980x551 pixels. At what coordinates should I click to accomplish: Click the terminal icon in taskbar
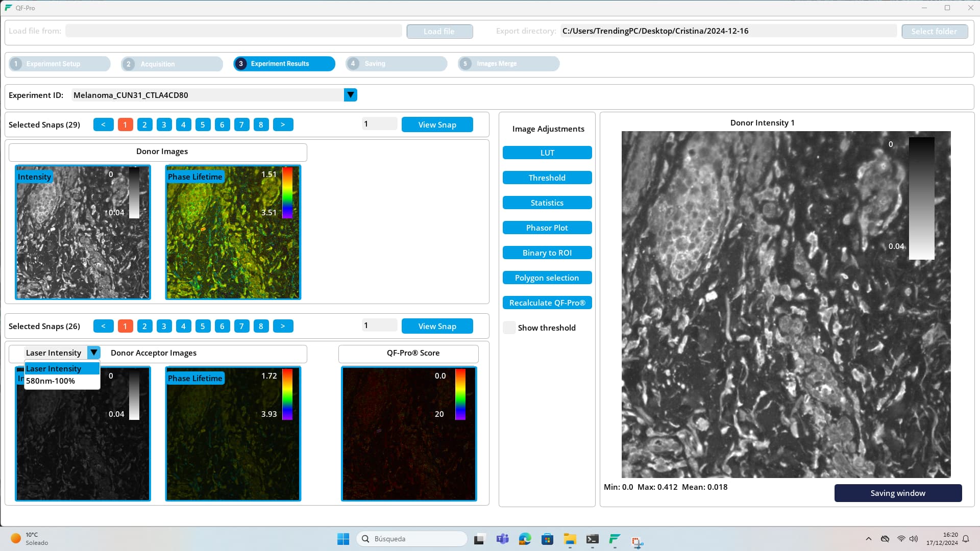click(x=592, y=539)
